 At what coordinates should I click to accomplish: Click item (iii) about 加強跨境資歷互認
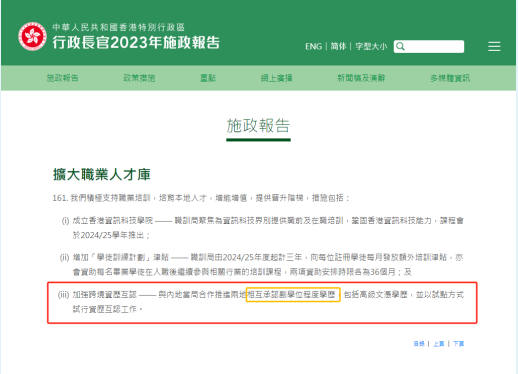pos(261,302)
